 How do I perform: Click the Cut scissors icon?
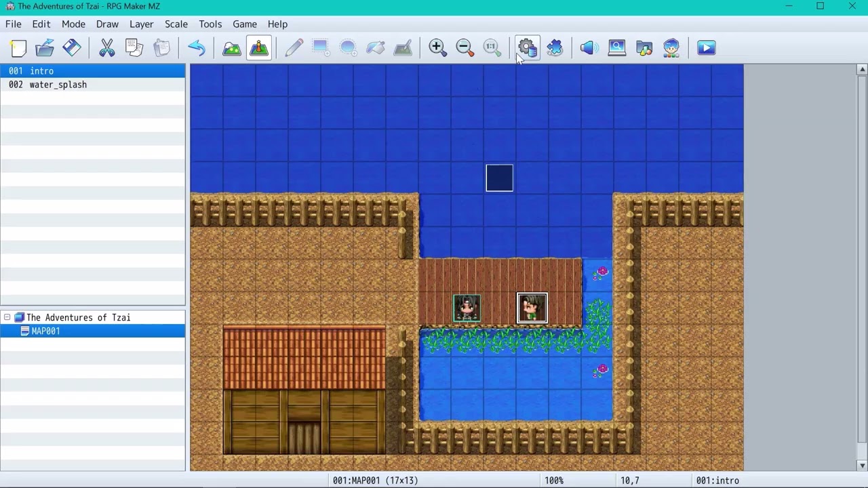(x=107, y=48)
